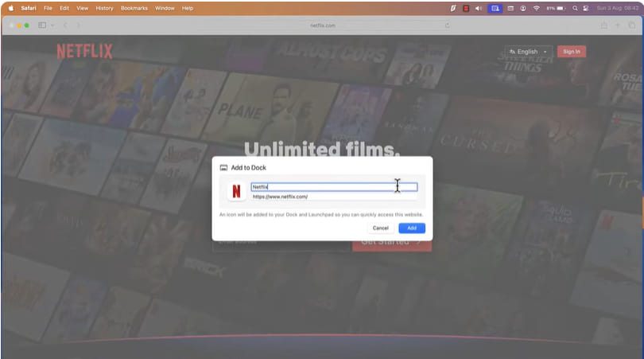The image size is (644, 359).
Task: Open Control Centre icon in menu bar
Action: point(586,8)
